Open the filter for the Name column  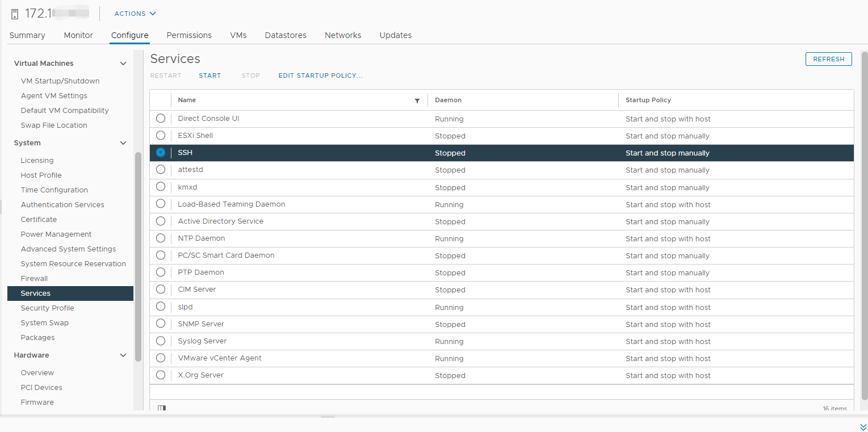click(417, 100)
